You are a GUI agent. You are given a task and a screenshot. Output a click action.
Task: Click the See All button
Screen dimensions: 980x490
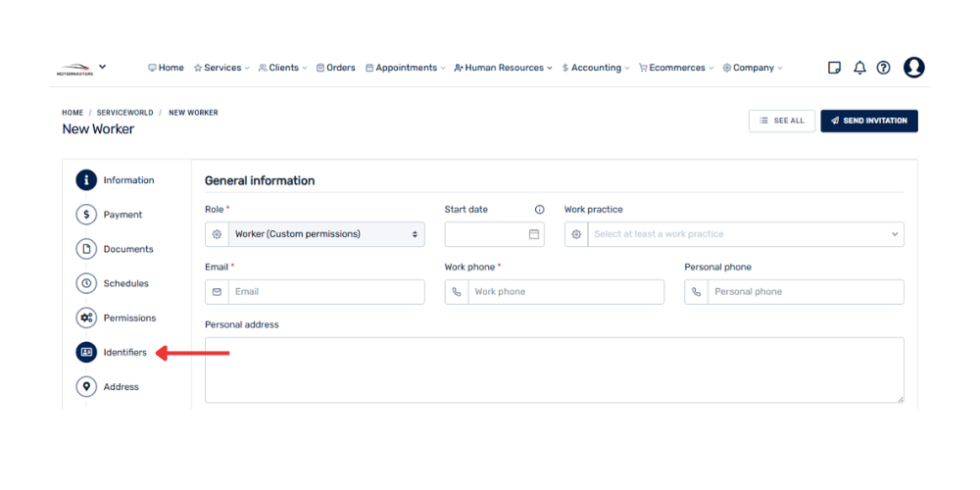781,121
